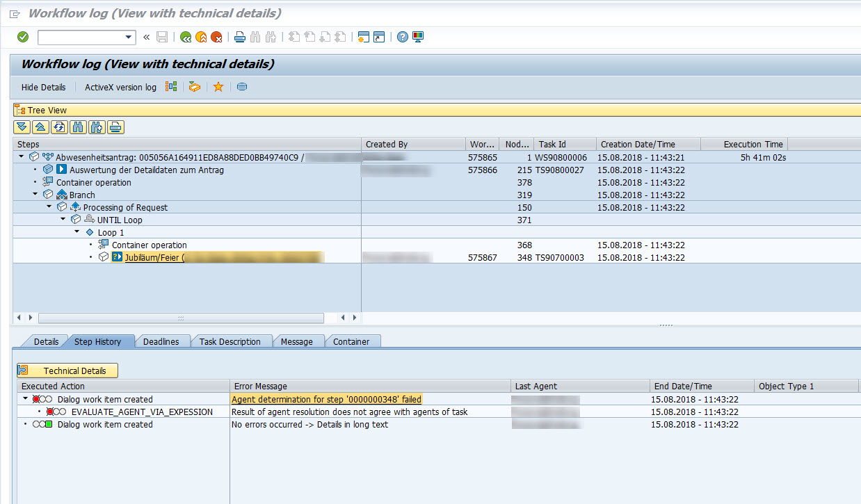This screenshot has height=504, width=861.
Task: Click the Expand All tree button
Action: [22, 127]
